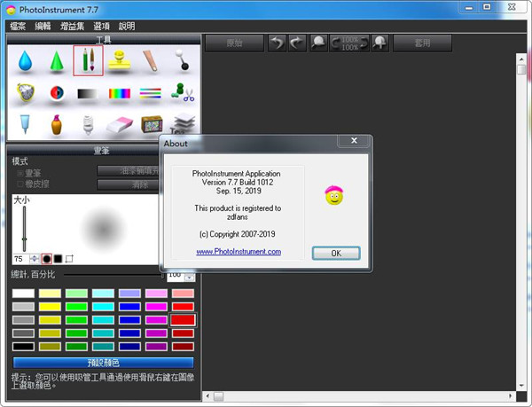This screenshot has width=532, height=407.
Task: Select the red eye removal tool
Action: click(57, 92)
